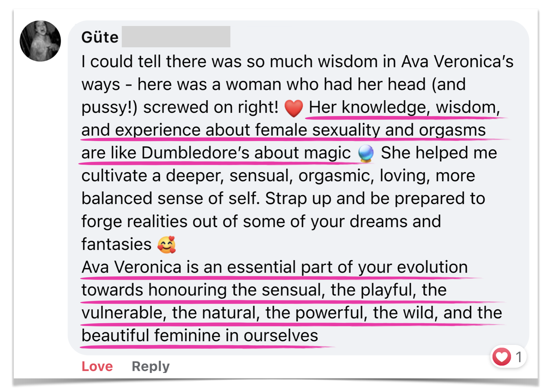Click Reply under the comment
Viewport: 550px width, 392px height.
point(151,366)
